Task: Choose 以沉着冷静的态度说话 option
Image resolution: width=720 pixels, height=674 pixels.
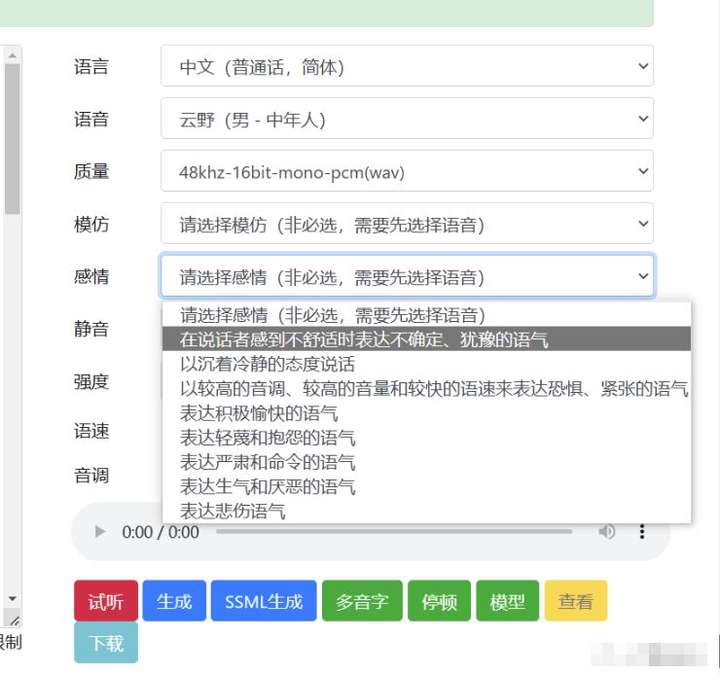Action: click(426, 364)
